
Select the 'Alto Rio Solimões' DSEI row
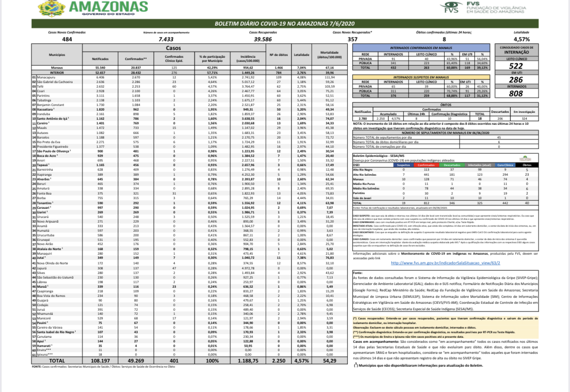click(x=445, y=174)
